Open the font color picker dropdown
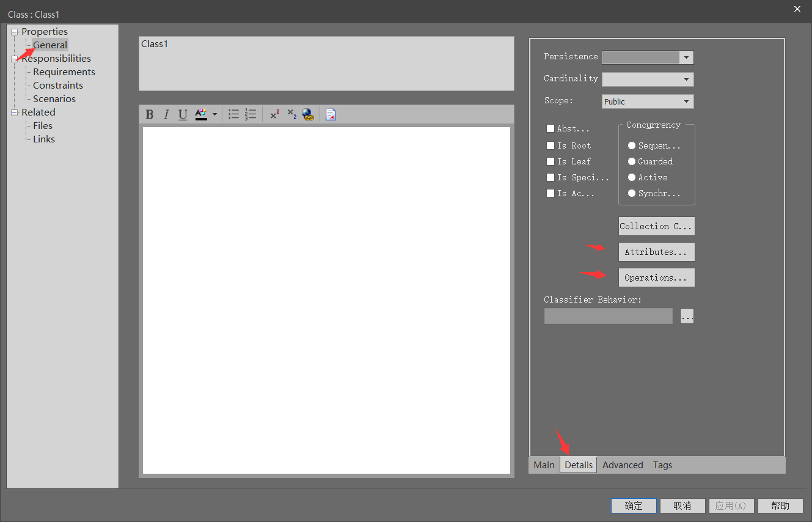 tap(214, 114)
